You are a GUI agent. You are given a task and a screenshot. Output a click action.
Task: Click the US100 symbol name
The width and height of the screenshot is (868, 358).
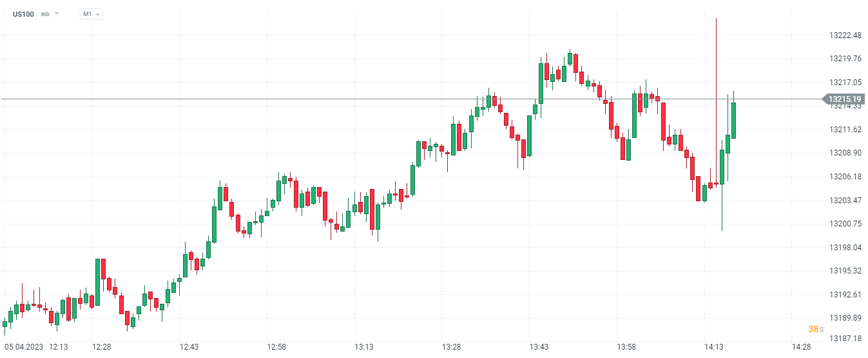[x=23, y=14]
